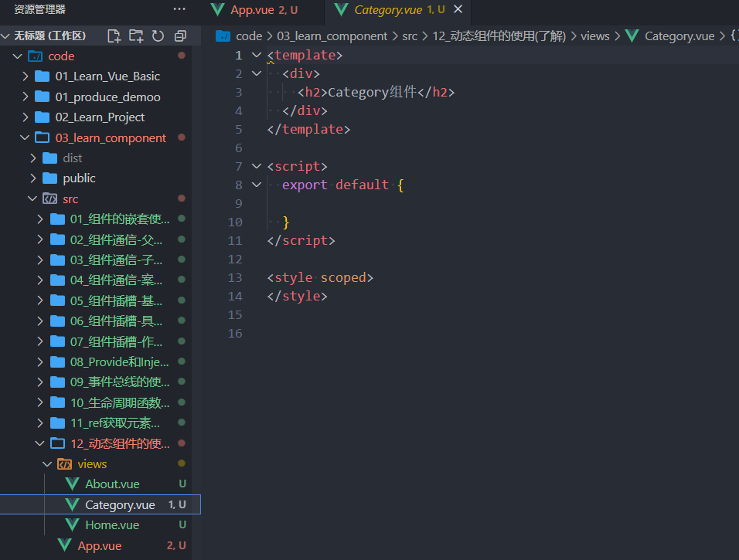Expand the dist folder
This screenshot has width=739, height=560.
(x=33, y=158)
